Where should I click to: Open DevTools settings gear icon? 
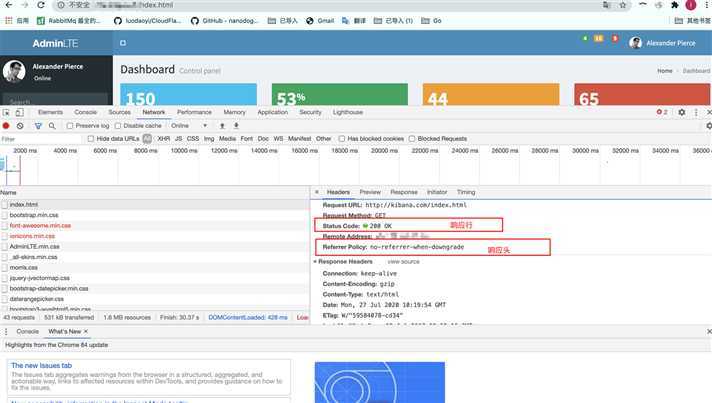[x=682, y=112]
